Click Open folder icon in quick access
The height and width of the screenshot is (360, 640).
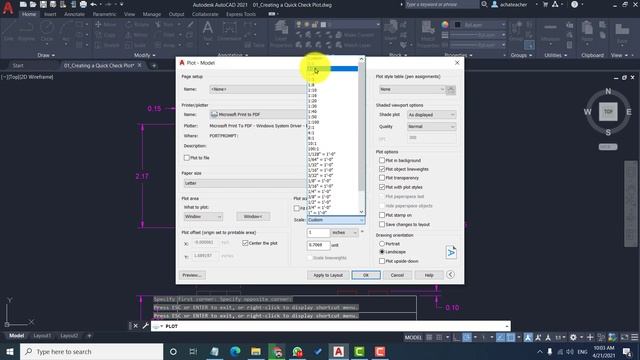tap(33, 4)
